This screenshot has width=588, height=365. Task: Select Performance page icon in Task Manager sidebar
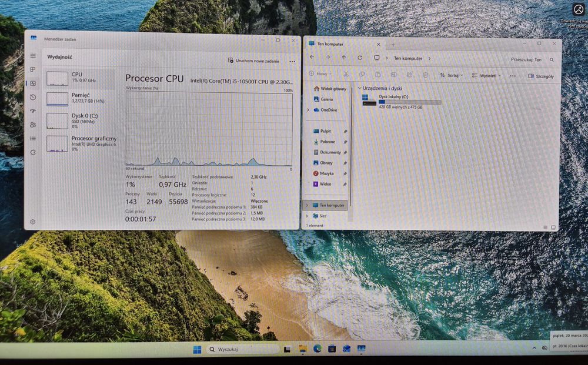point(33,83)
